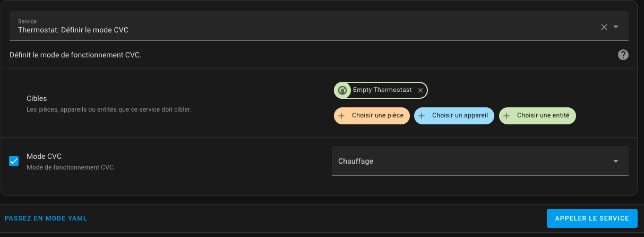Open the help icon for this service
The height and width of the screenshot is (237, 644).
(623, 55)
